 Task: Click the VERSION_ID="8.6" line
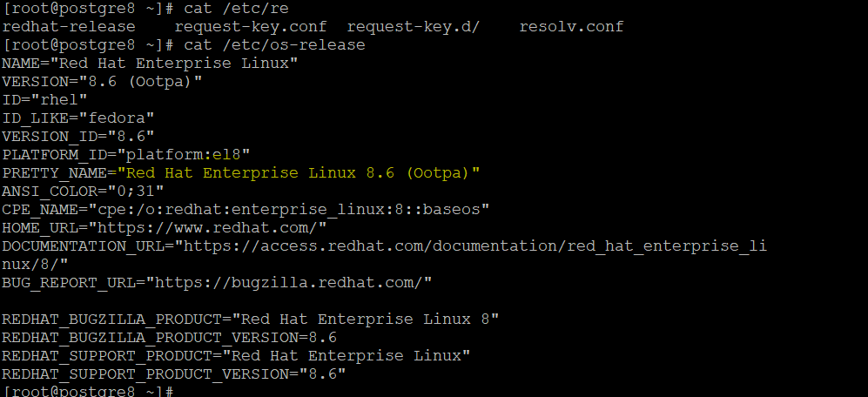tap(78, 136)
